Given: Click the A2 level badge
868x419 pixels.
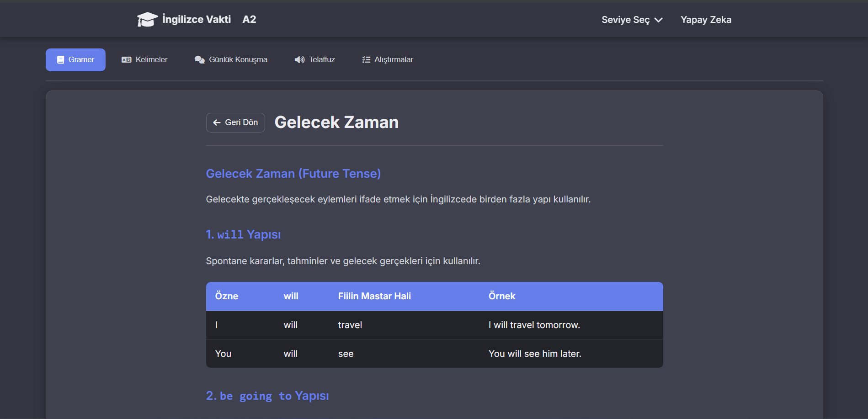Looking at the screenshot, I should 249,19.
